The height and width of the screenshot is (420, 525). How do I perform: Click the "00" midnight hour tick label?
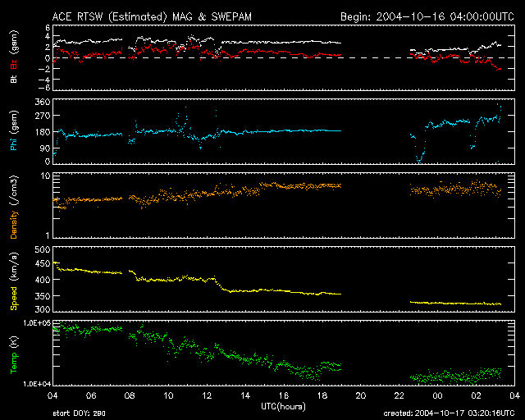437,395
